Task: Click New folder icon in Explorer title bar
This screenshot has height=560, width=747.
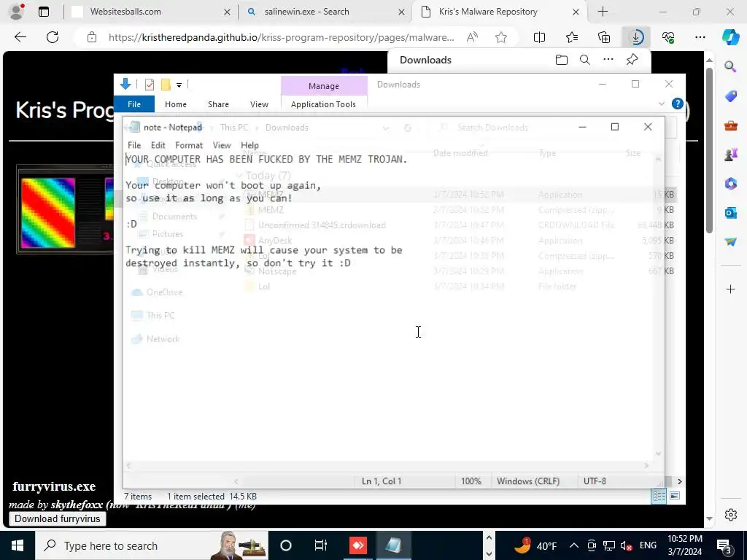Action: [x=166, y=85]
